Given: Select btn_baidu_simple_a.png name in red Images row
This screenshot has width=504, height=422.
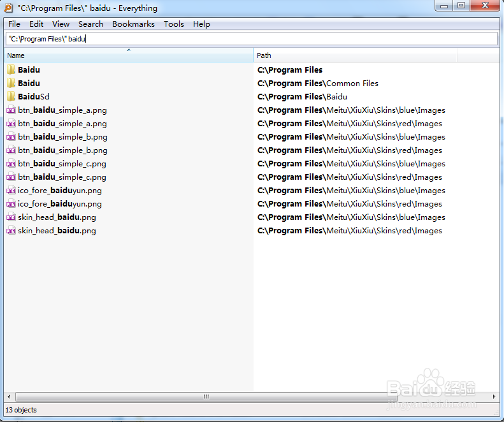Looking at the screenshot, I should [x=62, y=124].
